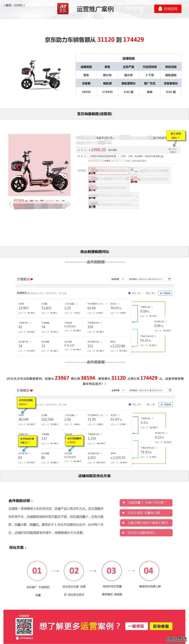Open 全部渠道 dropdown in the January report
Viewport: 189px width, 644px height.
click(x=117, y=279)
